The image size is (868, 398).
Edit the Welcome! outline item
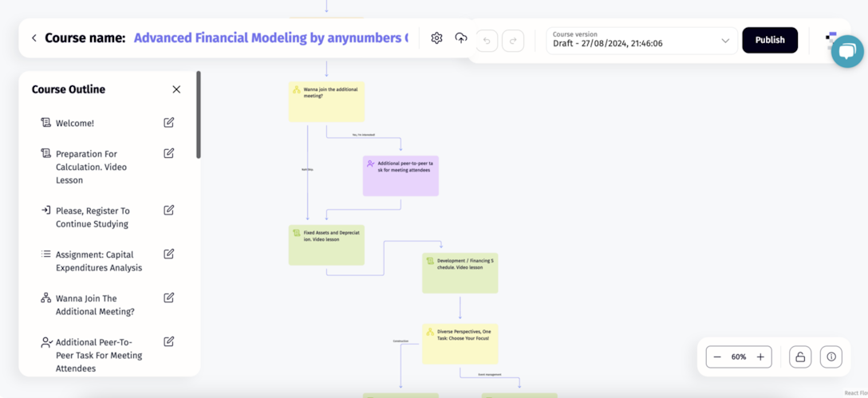(169, 123)
